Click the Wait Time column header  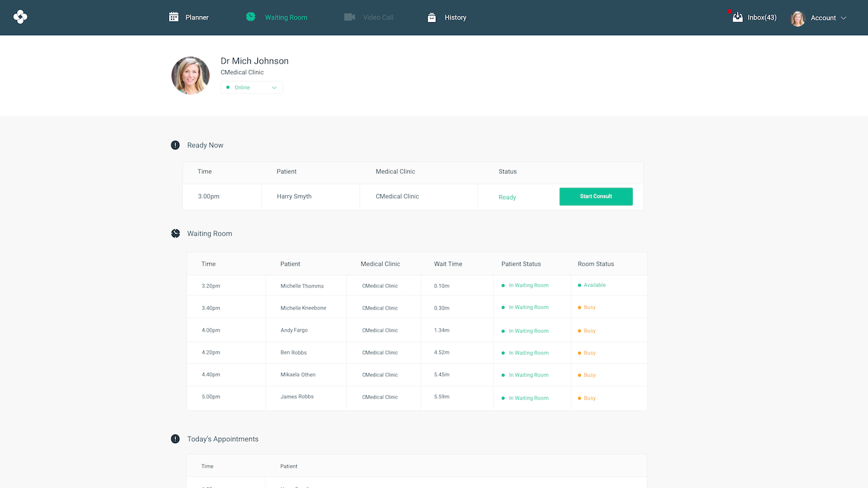[x=448, y=264]
